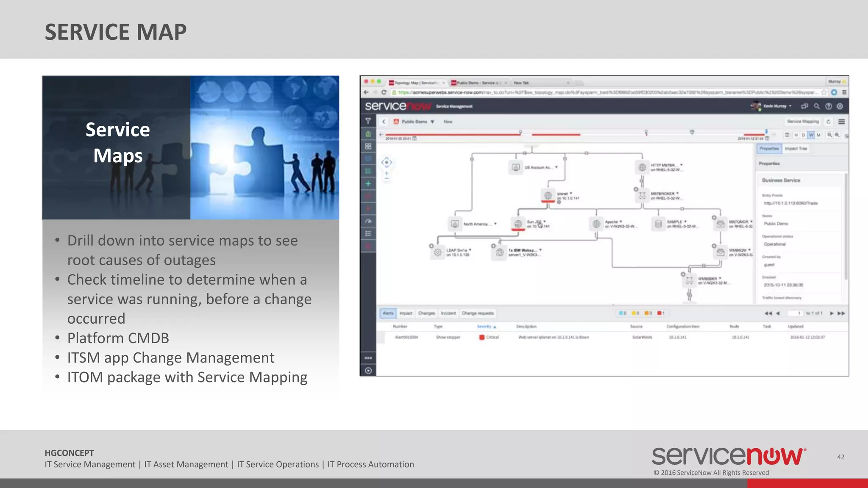
Task: Switch to the Topology Map browser tab
Action: [416, 83]
